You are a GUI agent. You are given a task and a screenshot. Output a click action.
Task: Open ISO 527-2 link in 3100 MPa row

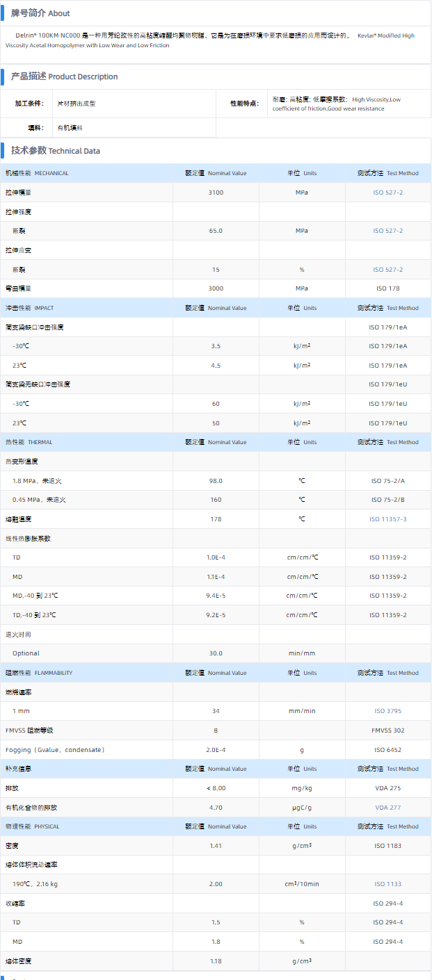pyautogui.click(x=387, y=193)
